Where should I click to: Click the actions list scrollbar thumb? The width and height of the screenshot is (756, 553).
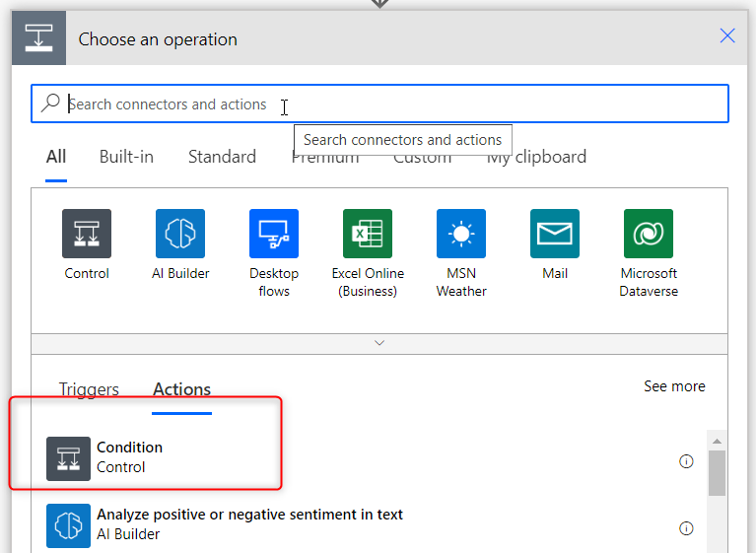coord(717,473)
